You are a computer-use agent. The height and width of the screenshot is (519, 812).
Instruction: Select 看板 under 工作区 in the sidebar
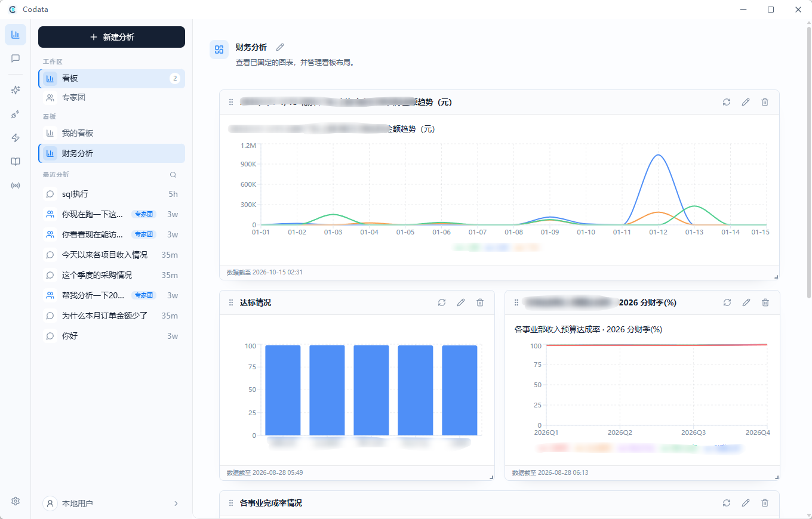click(112, 78)
